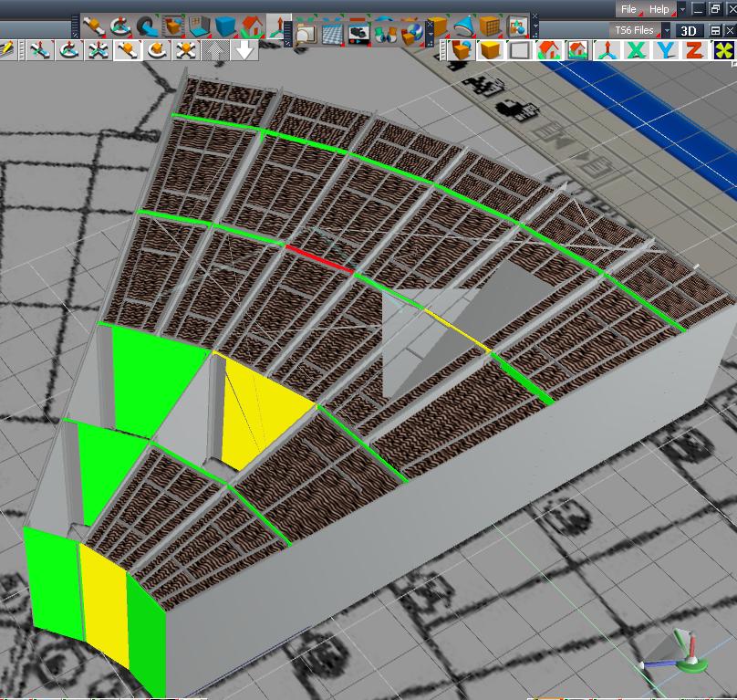737x700 pixels.
Task: Expand the dropdown arrow beside Help
Action: coord(682,9)
